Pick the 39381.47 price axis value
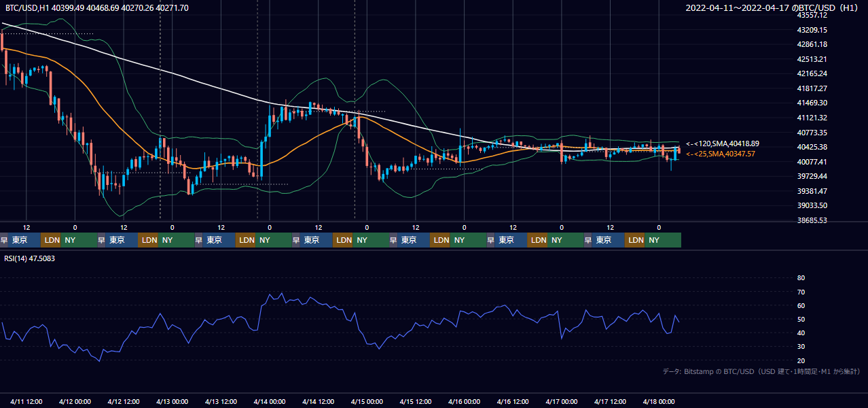Image resolution: width=868 pixels, height=408 pixels. 812,191
